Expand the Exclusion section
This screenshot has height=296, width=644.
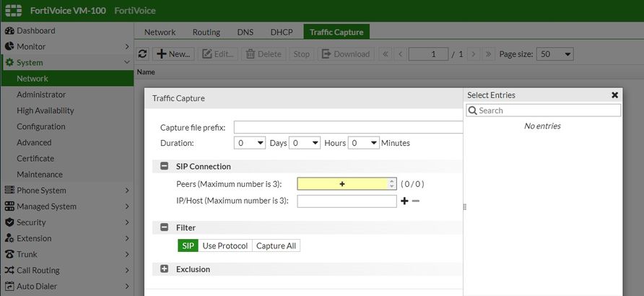(x=165, y=269)
